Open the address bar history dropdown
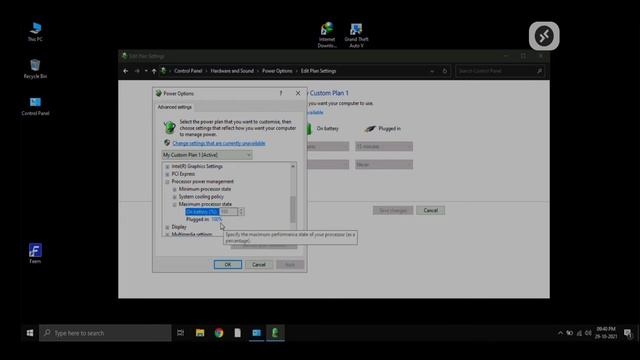This screenshot has height=360, width=640. [x=432, y=71]
